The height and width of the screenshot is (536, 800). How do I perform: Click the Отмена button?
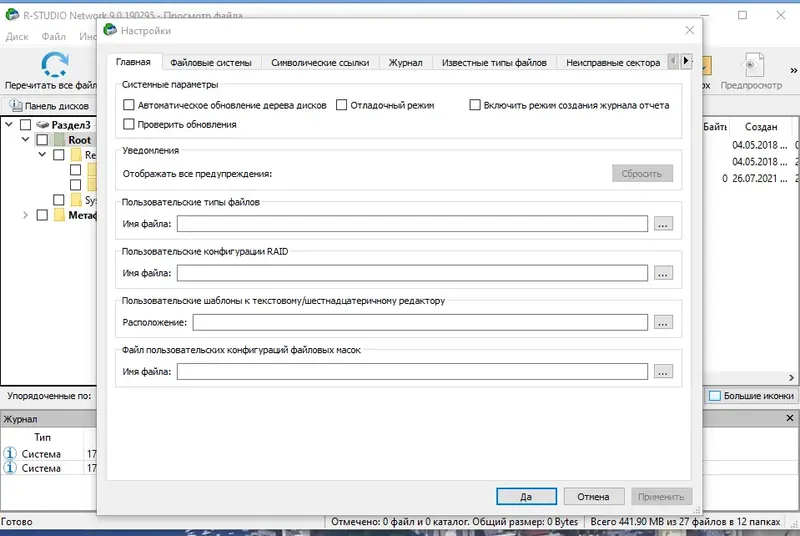click(593, 496)
